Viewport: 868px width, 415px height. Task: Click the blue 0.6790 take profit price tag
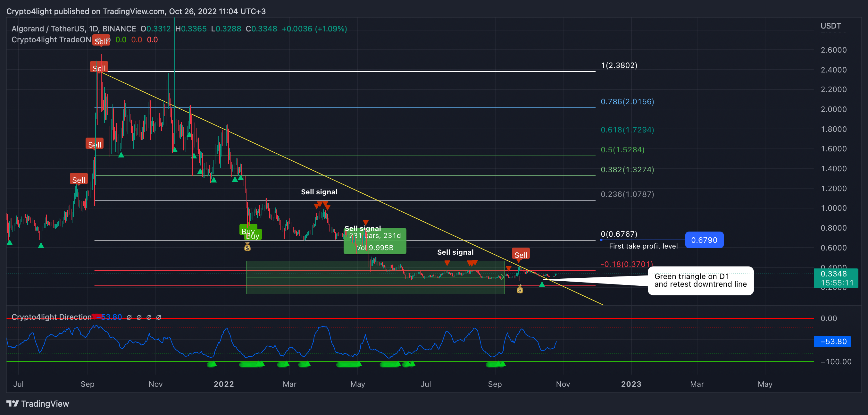pos(704,240)
